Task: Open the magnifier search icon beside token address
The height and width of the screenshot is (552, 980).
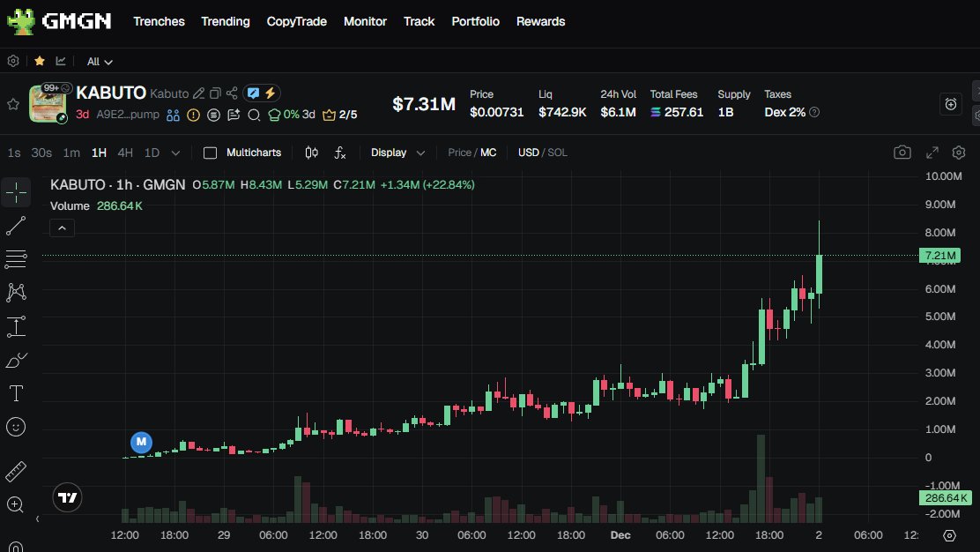Action: [254, 115]
